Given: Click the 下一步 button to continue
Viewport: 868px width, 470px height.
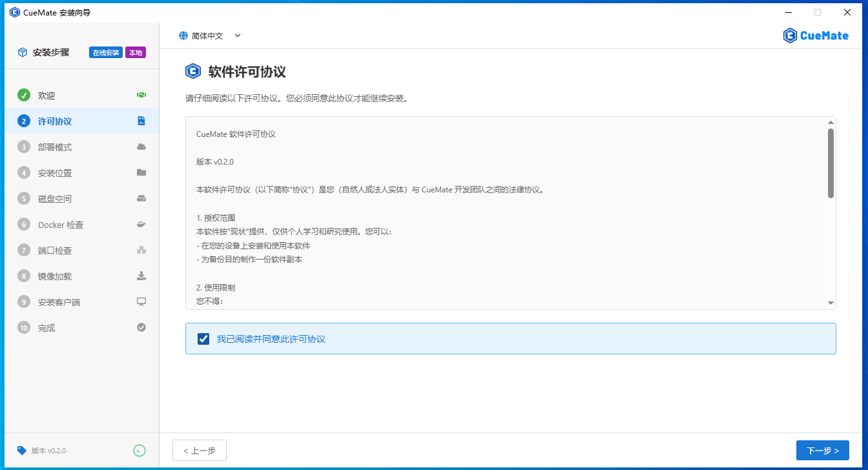Looking at the screenshot, I should (x=822, y=450).
